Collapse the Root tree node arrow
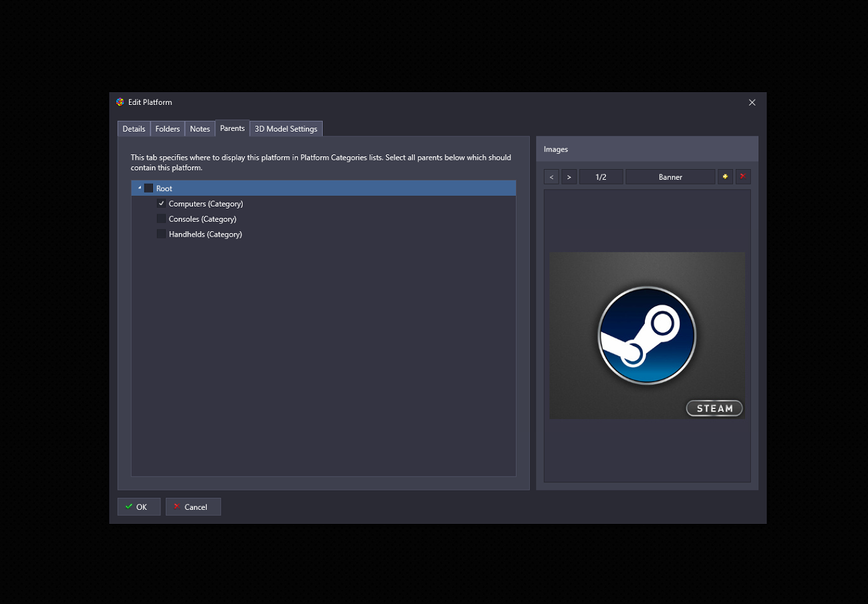Image resolution: width=868 pixels, height=604 pixels. [x=139, y=188]
